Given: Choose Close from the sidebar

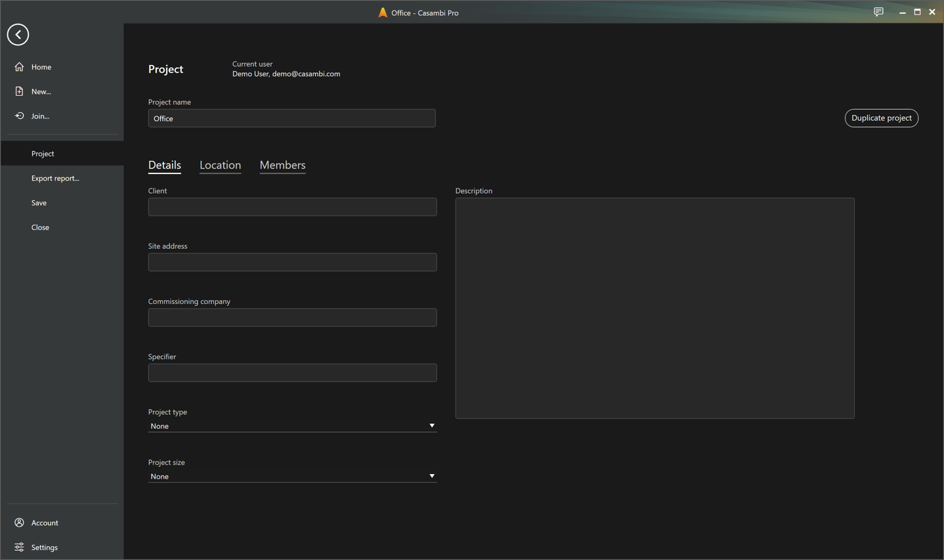Looking at the screenshot, I should click(x=40, y=227).
